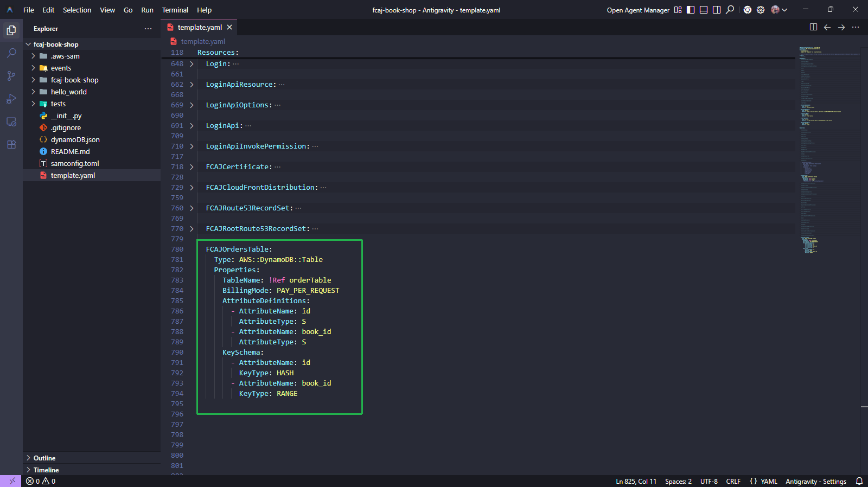Split the editor to the right
The width and height of the screenshot is (868, 487).
click(814, 27)
